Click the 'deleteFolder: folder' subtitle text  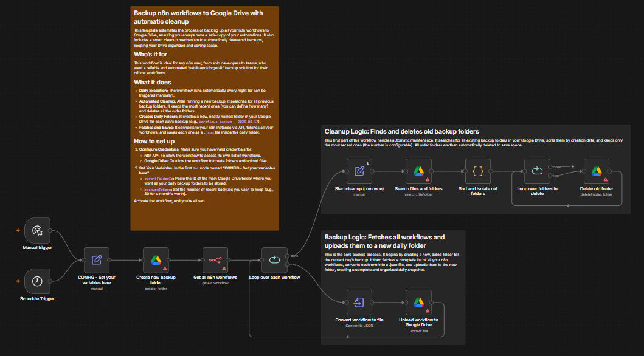(x=597, y=194)
